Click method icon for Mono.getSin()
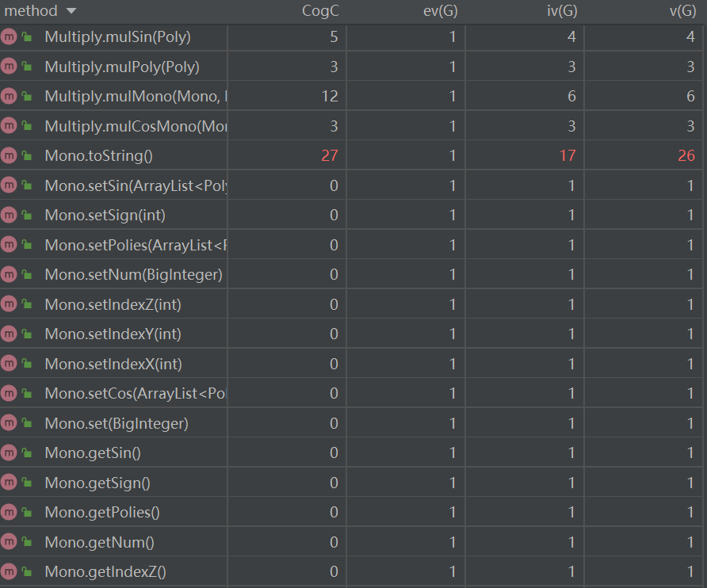 9,452
